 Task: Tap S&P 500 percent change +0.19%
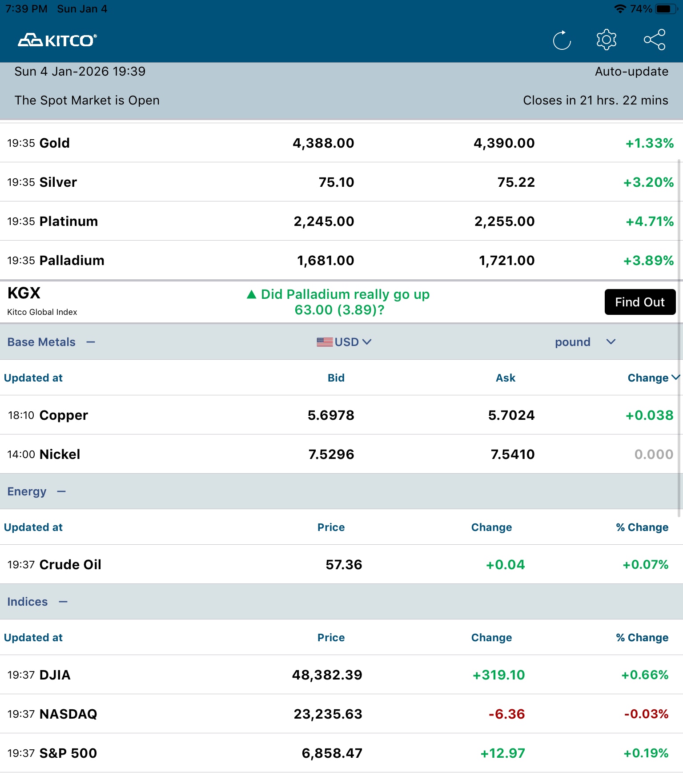click(646, 753)
